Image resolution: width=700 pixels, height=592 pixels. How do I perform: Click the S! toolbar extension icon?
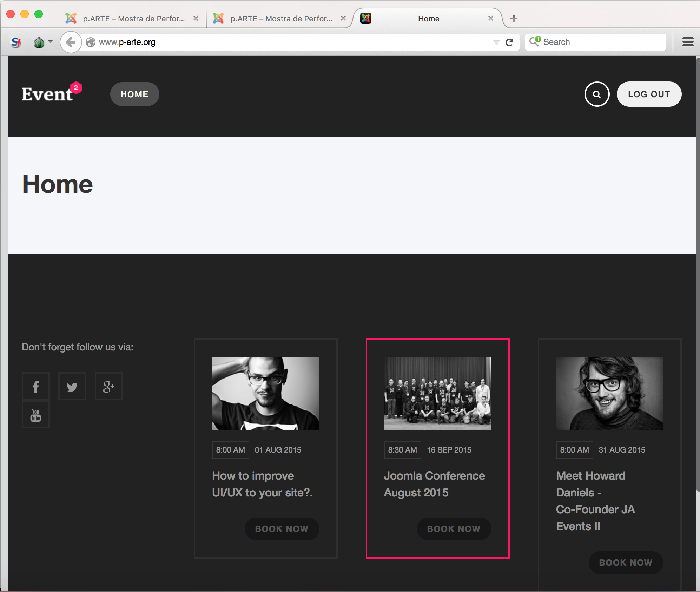point(16,42)
